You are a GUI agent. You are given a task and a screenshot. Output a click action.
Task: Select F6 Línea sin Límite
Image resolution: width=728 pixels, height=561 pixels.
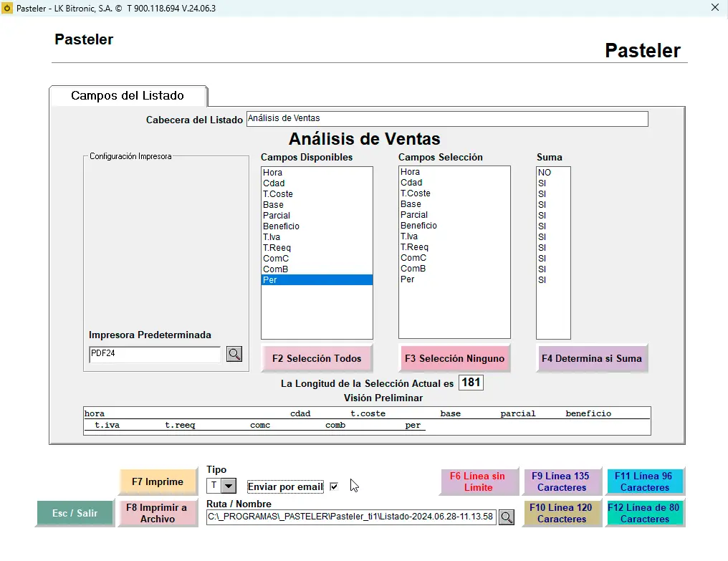click(x=478, y=481)
